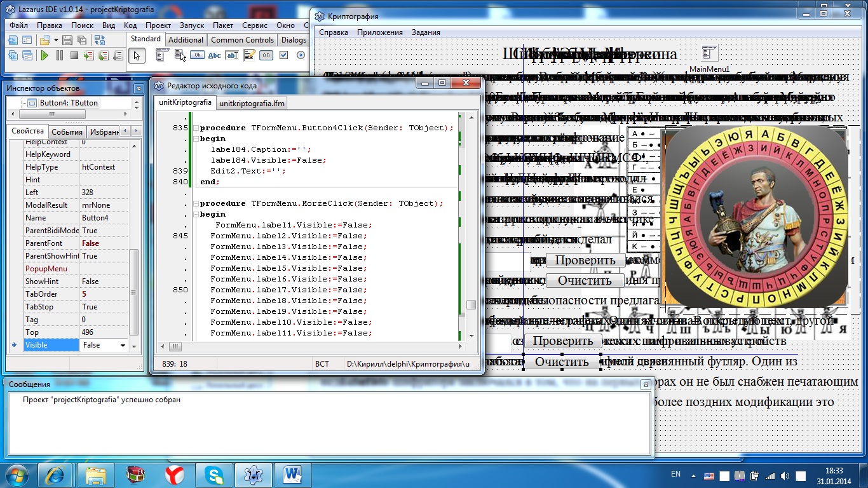Collapse the MorzeClick procedure fold marker
Image resolution: width=868 pixels, height=488 pixels.
pos(195,203)
